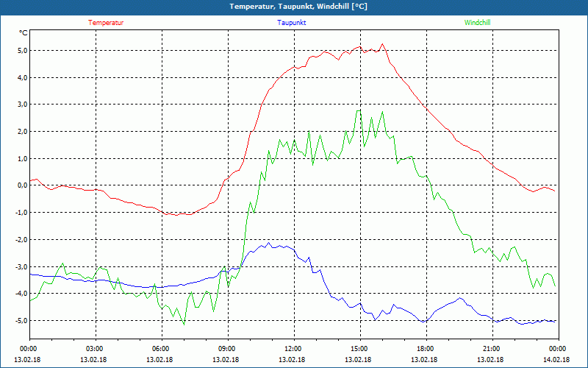Click the 12:00 time axis label
Screen dimensions: 588x368
pyautogui.click(x=293, y=349)
